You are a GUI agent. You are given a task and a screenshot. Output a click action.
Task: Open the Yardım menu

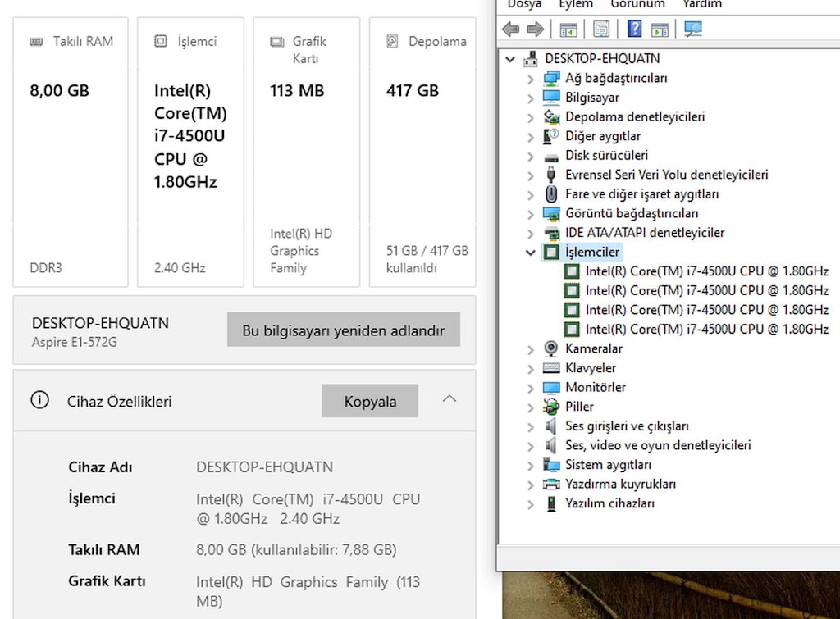point(702,4)
